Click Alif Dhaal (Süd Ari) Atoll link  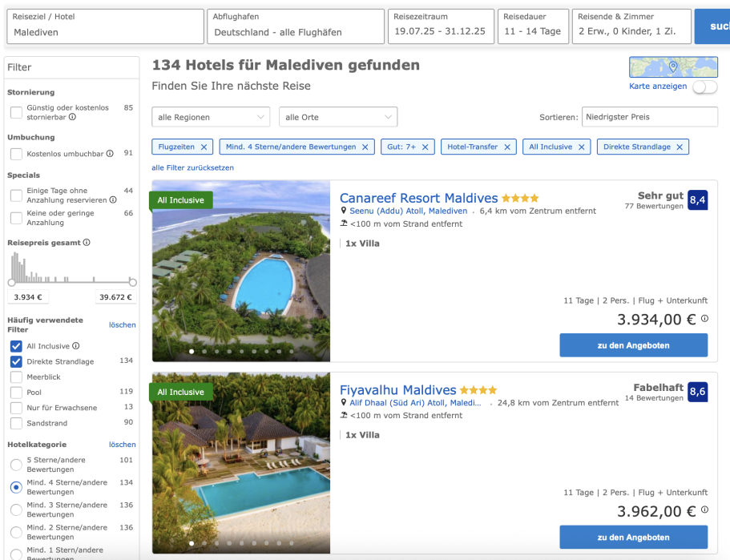[415, 403]
